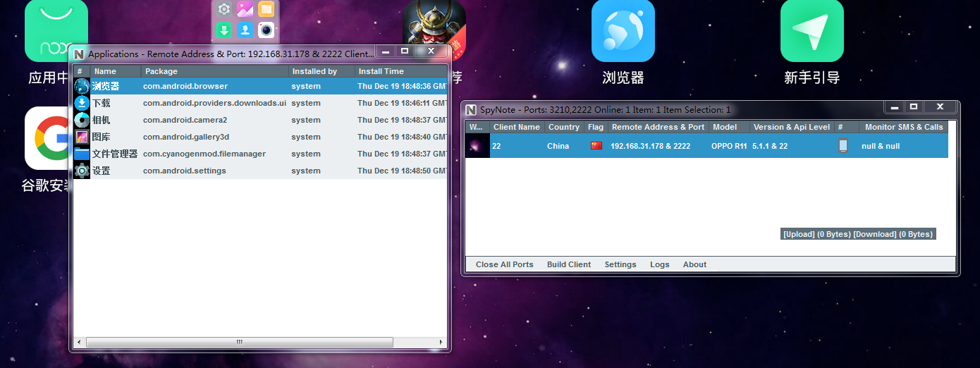Viewport: 980px width, 368px height.
Task: Open the Logs menu
Action: pos(660,264)
